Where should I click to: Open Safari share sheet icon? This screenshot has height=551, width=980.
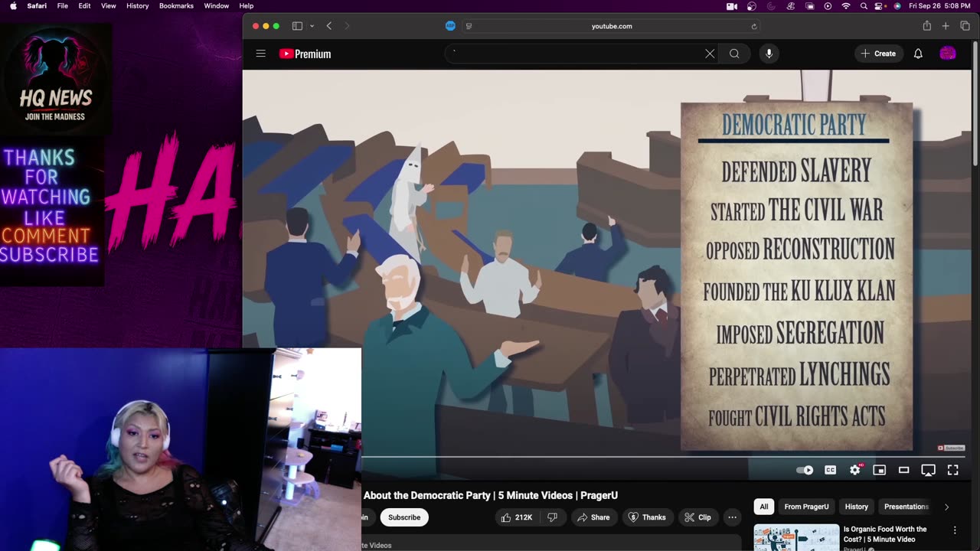coord(926,26)
